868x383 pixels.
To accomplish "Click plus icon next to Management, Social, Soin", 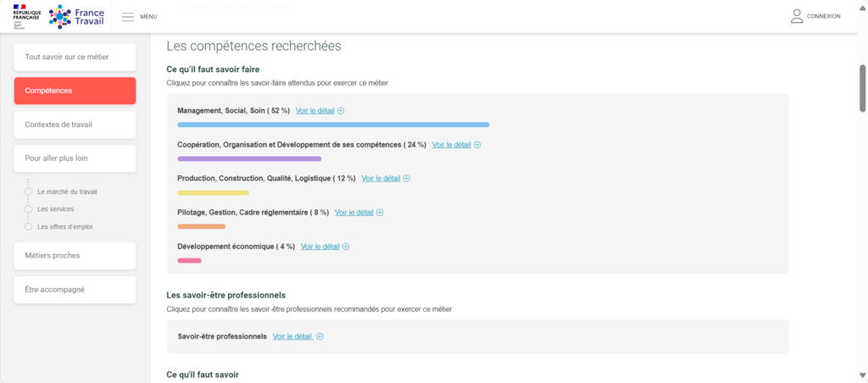I will pos(341,111).
